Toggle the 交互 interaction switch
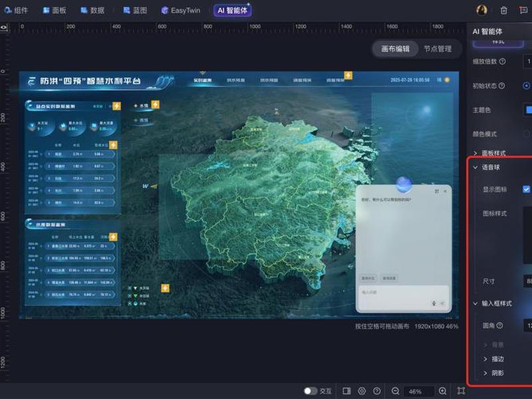Viewport: 532px width, 399px height. click(x=310, y=391)
